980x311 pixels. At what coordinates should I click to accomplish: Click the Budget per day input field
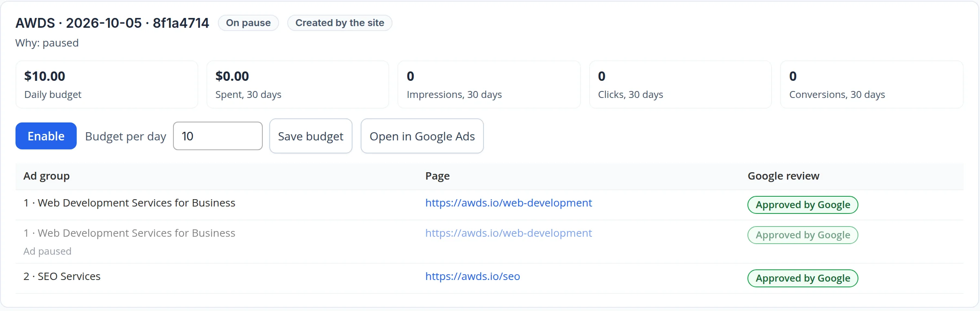pyautogui.click(x=218, y=136)
